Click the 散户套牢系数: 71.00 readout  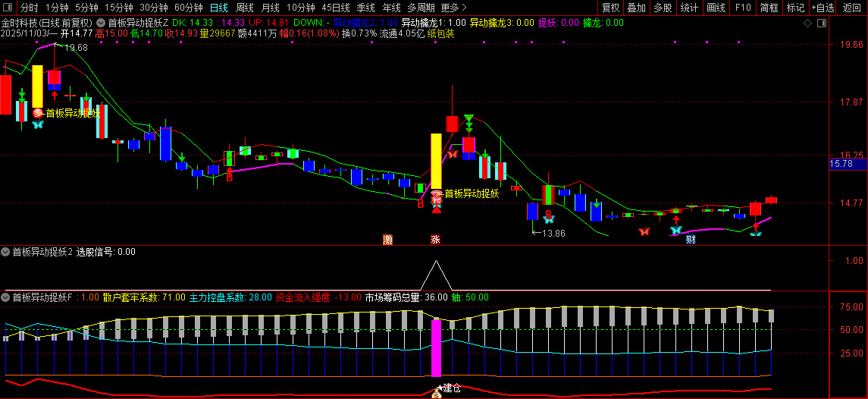click(145, 297)
